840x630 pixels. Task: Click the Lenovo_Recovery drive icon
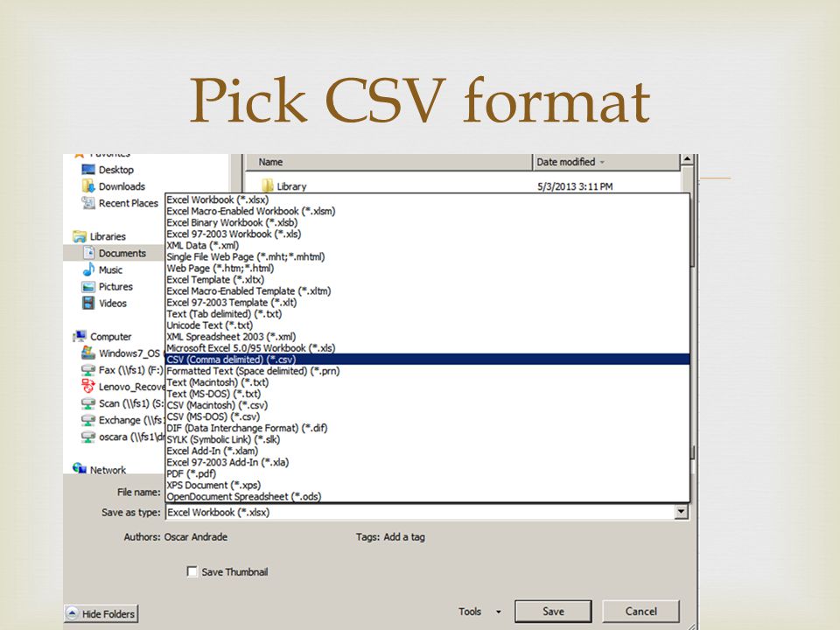pyautogui.click(x=88, y=386)
